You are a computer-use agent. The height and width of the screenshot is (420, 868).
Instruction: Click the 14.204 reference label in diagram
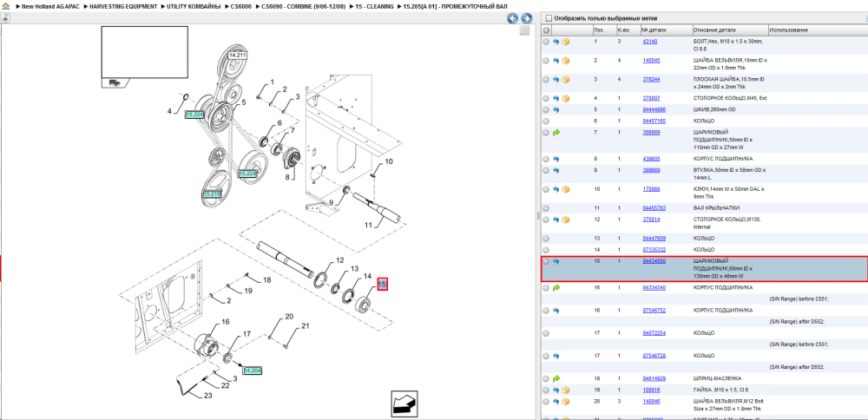point(252,371)
